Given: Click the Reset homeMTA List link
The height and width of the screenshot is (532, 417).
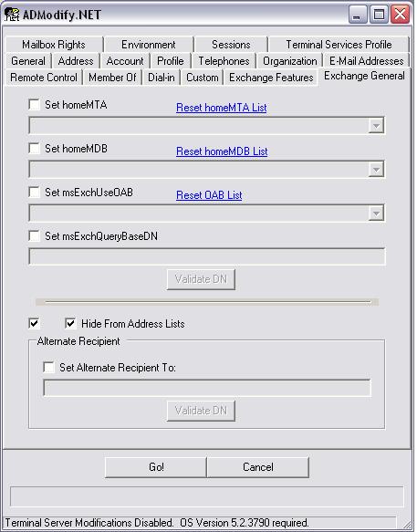Looking at the screenshot, I should coord(221,108).
